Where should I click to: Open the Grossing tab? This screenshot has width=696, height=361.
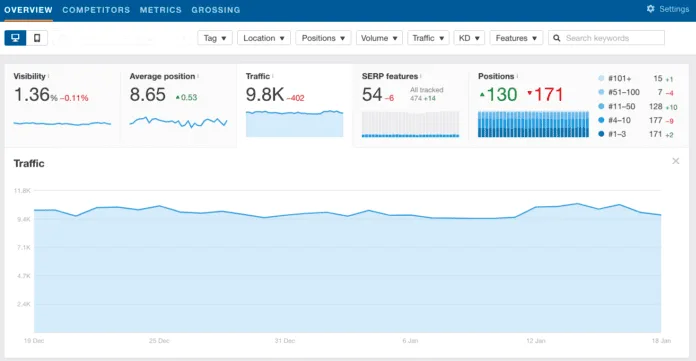click(x=216, y=10)
